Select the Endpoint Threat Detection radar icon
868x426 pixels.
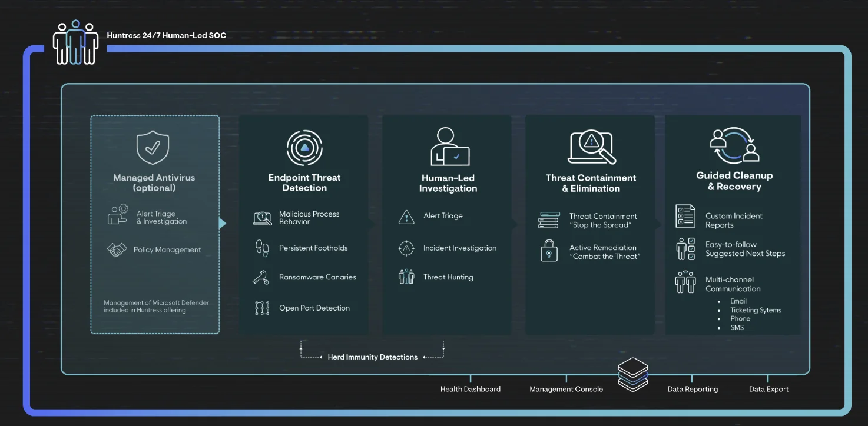click(x=304, y=148)
